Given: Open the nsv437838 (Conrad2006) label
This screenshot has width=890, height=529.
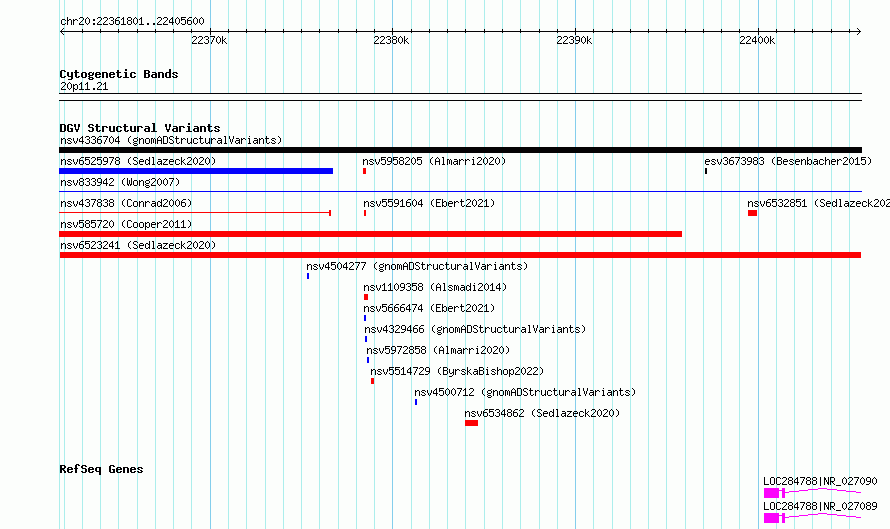Looking at the screenshot, I should 126,203.
